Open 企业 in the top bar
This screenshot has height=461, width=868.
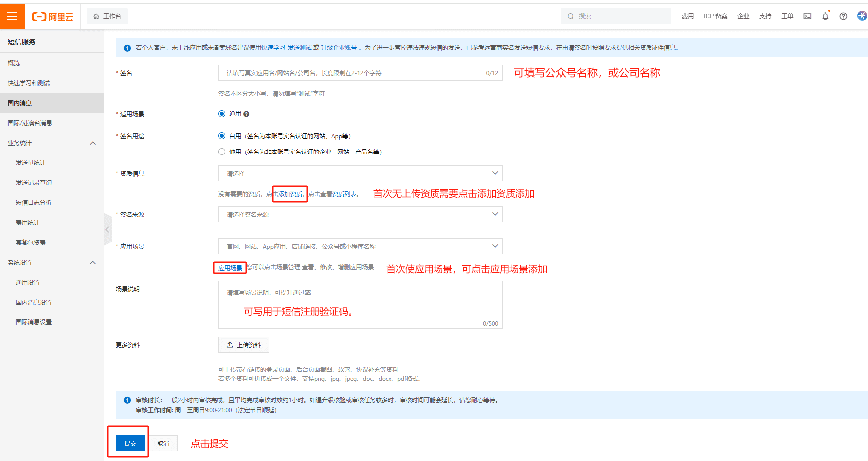[x=743, y=16]
